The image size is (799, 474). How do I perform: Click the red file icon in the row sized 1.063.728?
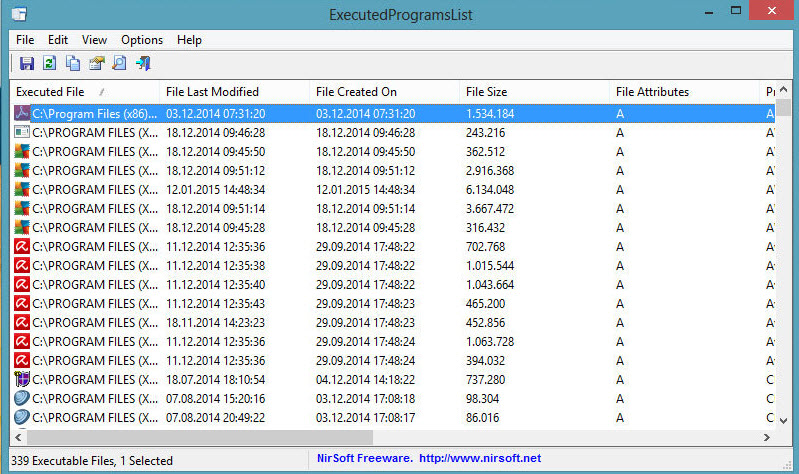(22, 341)
